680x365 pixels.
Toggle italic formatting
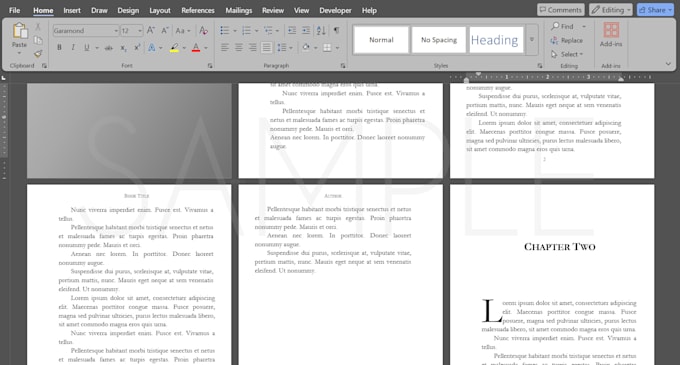coord(73,48)
